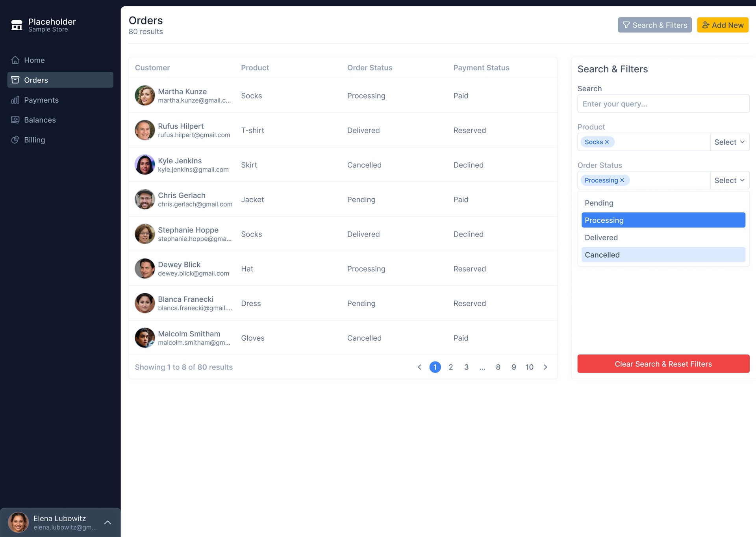Click the Add New button
Viewport: 756px width, 537px height.
point(723,25)
